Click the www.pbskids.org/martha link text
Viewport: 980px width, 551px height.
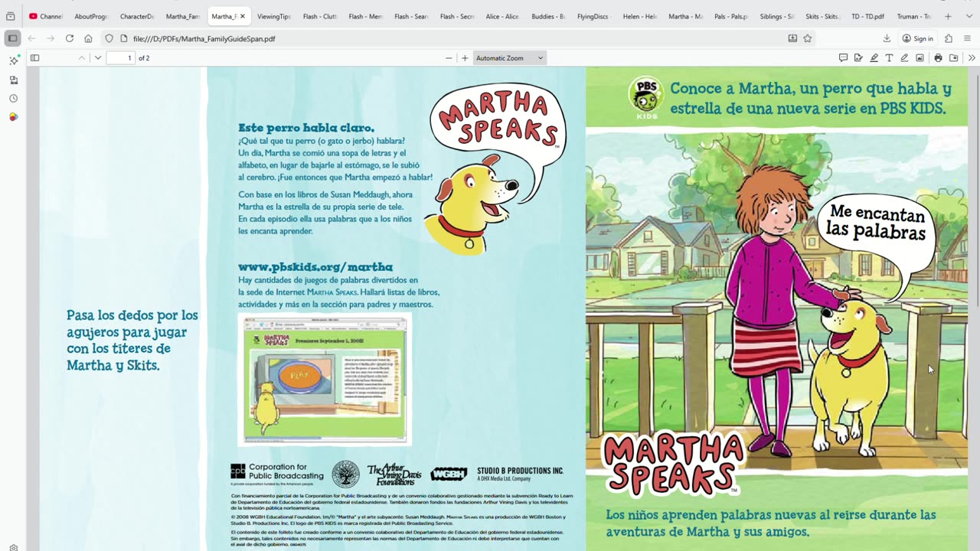point(315,267)
